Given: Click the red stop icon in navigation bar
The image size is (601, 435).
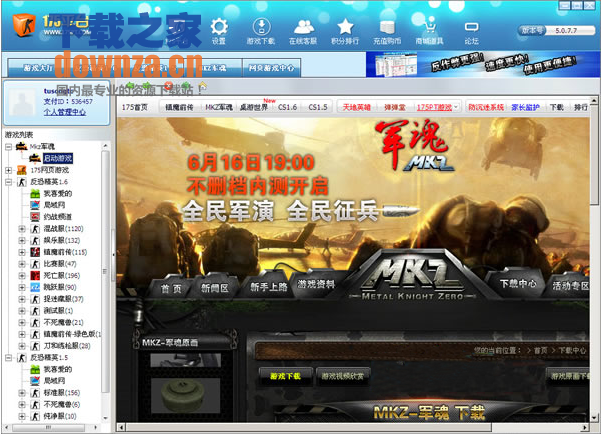Looking at the screenshot, I should [x=168, y=86].
